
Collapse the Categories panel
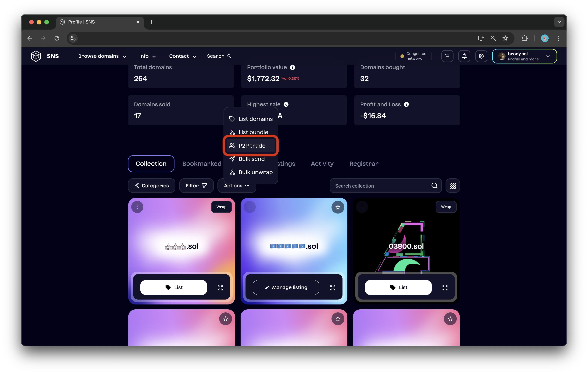152,186
